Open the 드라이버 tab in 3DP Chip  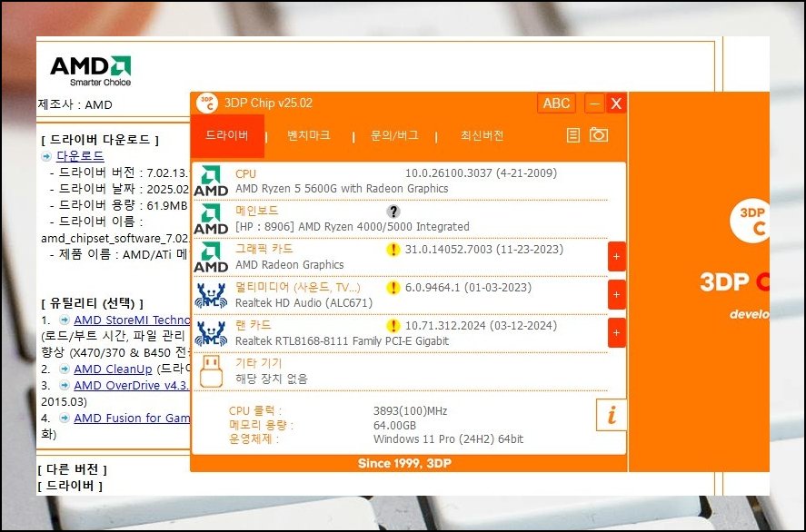227,135
